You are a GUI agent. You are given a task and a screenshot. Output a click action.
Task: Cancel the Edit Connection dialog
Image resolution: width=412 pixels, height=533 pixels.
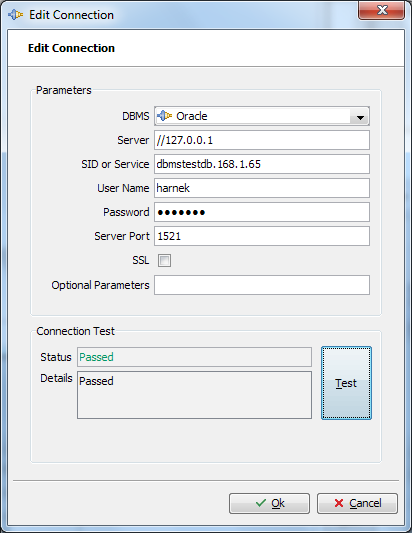coord(357,503)
